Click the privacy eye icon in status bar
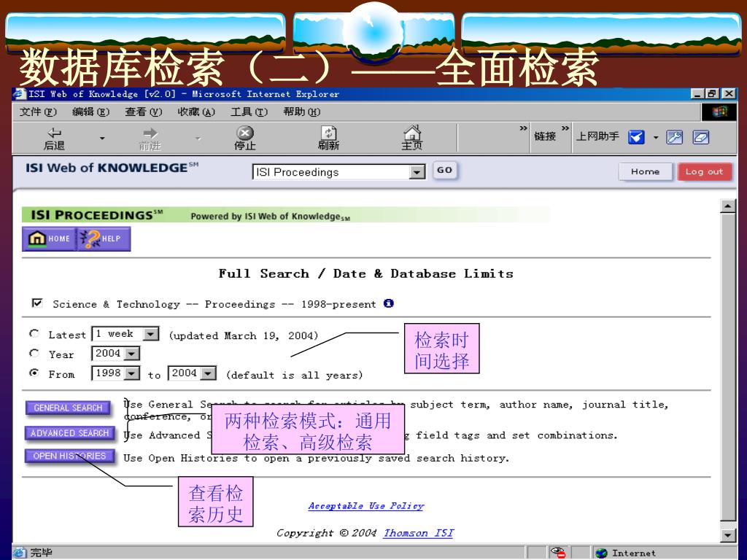Viewport: 747px width, 560px height. click(x=557, y=553)
